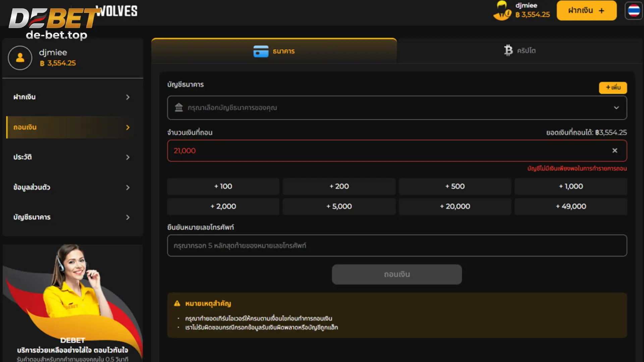
Task: Switch to the คริปโต tab
Action: tap(520, 51)
